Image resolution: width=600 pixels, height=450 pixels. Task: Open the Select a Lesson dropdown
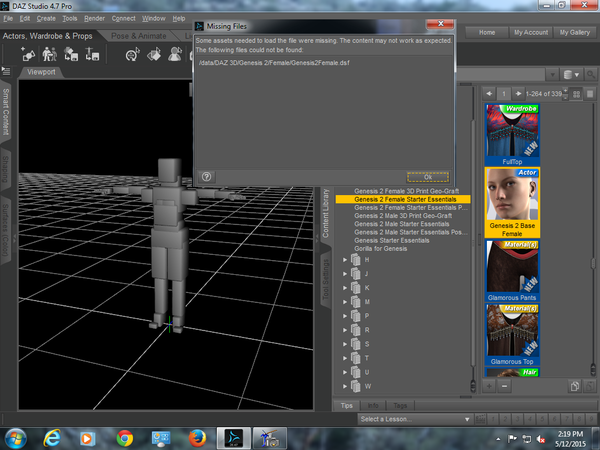pyautogui.click(x=415, y=419)
